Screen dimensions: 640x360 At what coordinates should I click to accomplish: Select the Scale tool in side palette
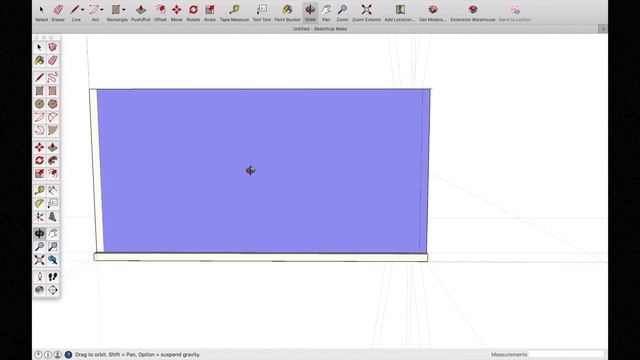click(40, 173)
